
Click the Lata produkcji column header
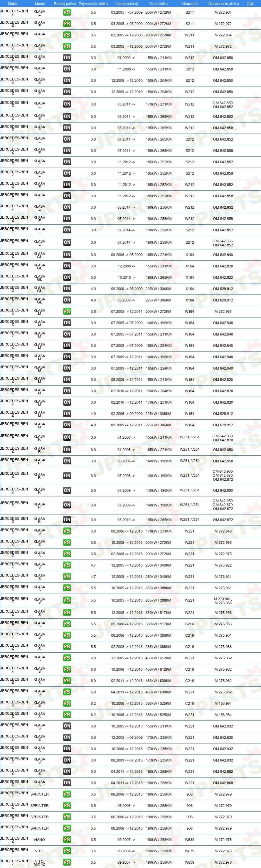[126, 4]
